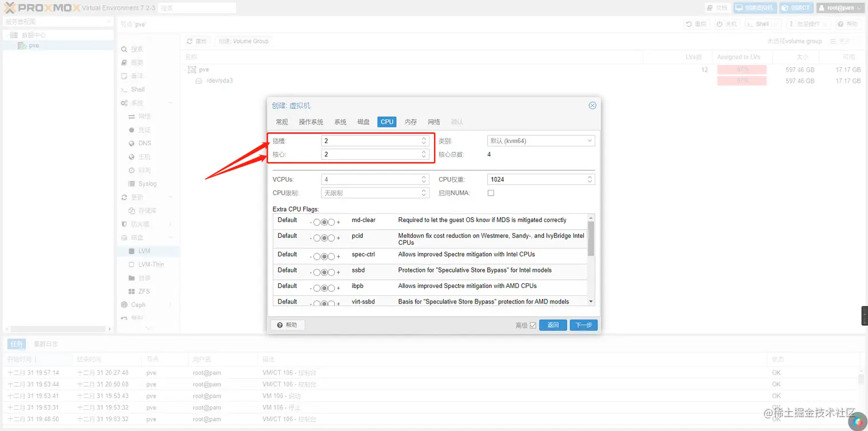
Task: Click the 创建CT container button
Action: (796, 7)
